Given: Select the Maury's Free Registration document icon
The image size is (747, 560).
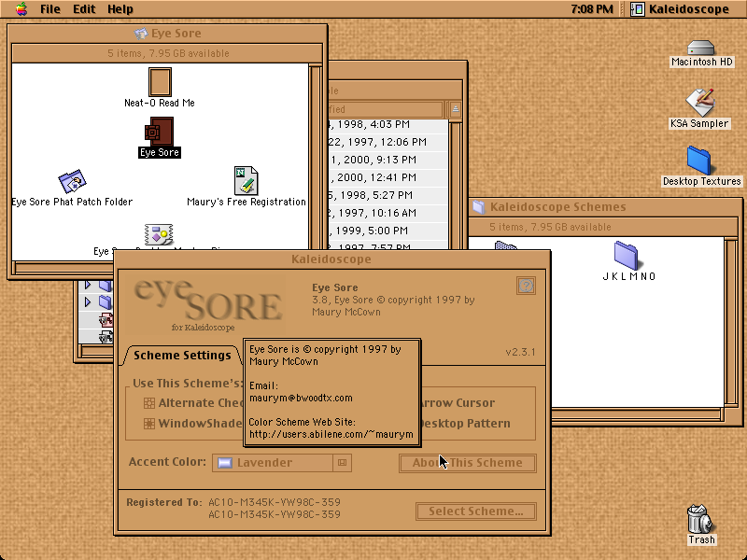Looking at the screenshot, I should (x=247, y=180).
